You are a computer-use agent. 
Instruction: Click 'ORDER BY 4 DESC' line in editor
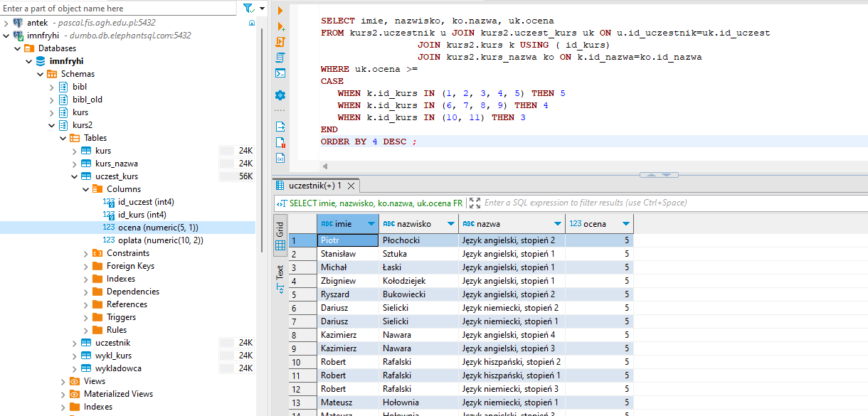tap(369, 142)
